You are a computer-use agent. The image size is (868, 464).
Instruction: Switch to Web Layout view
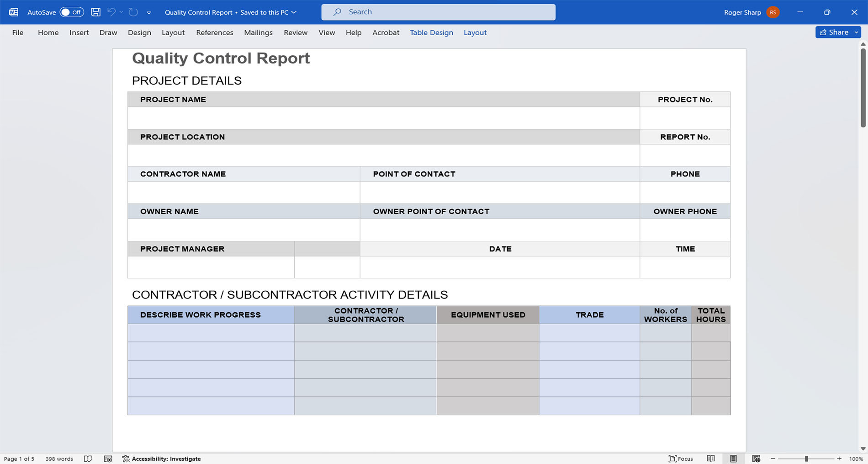(756, 459)
